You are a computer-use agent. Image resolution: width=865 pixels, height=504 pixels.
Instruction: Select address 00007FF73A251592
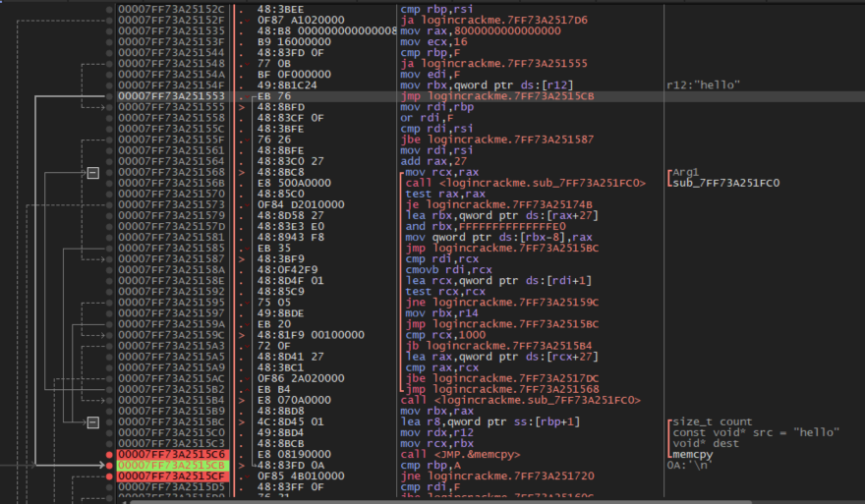(172, 292)
